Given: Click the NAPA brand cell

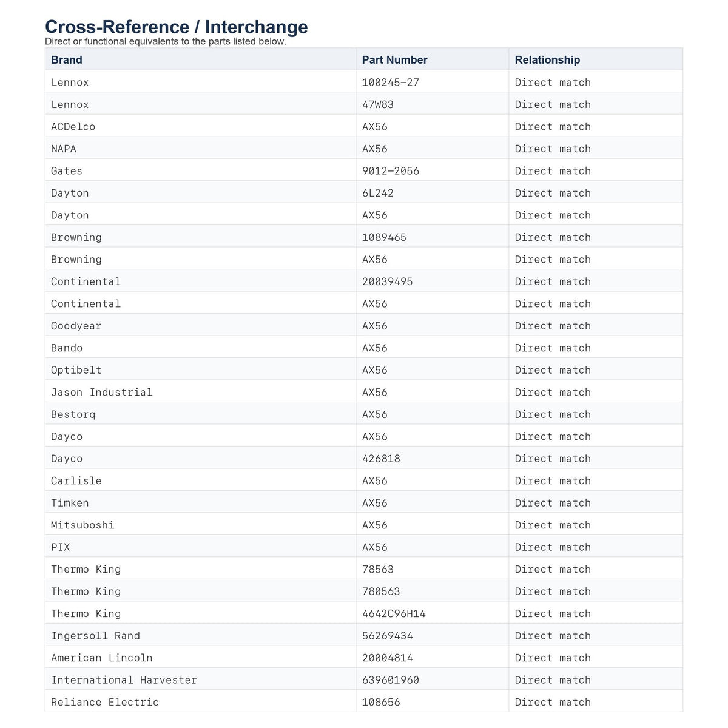Looking at the screenshot, I should tap(200, 149).
